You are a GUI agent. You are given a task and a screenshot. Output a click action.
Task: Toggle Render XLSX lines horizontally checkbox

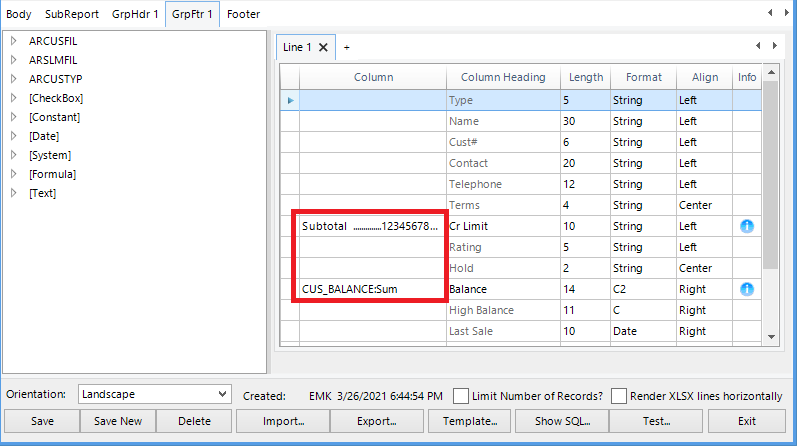[x=619, y=395]
